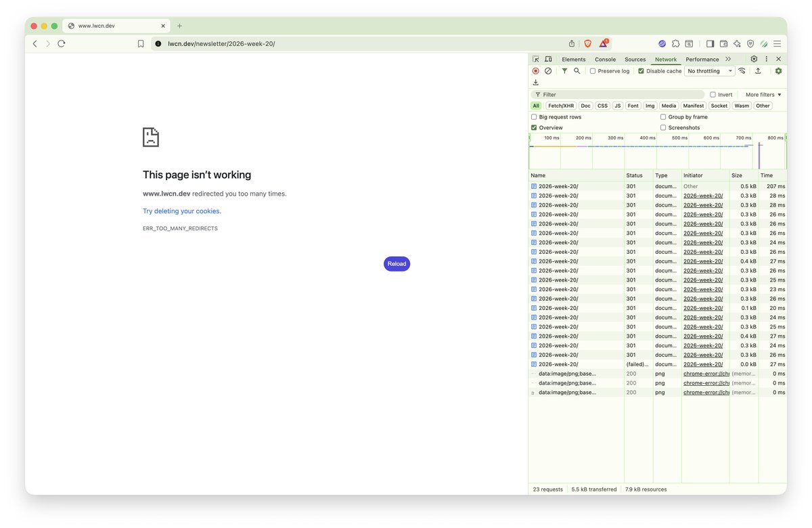Open DevTools three-dot customize menu
Screen dimensions: 812x528
pos(767,60)
